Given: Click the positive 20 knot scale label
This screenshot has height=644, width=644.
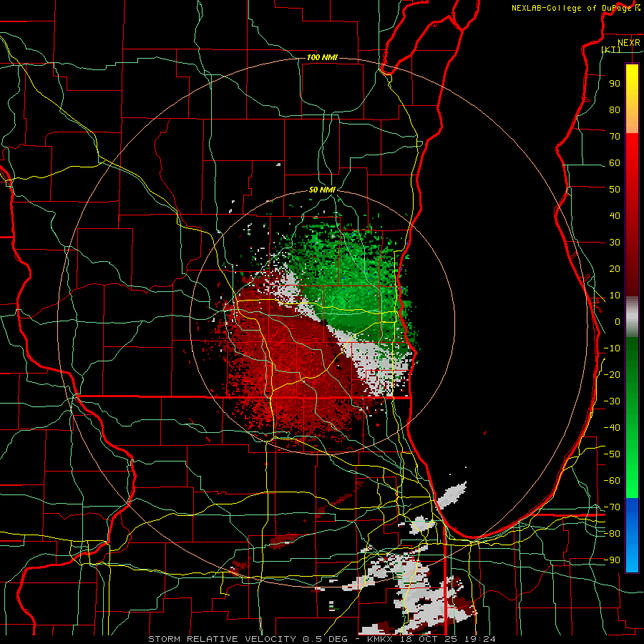Looking at the screenshot, I should click(x=615, y=268).
